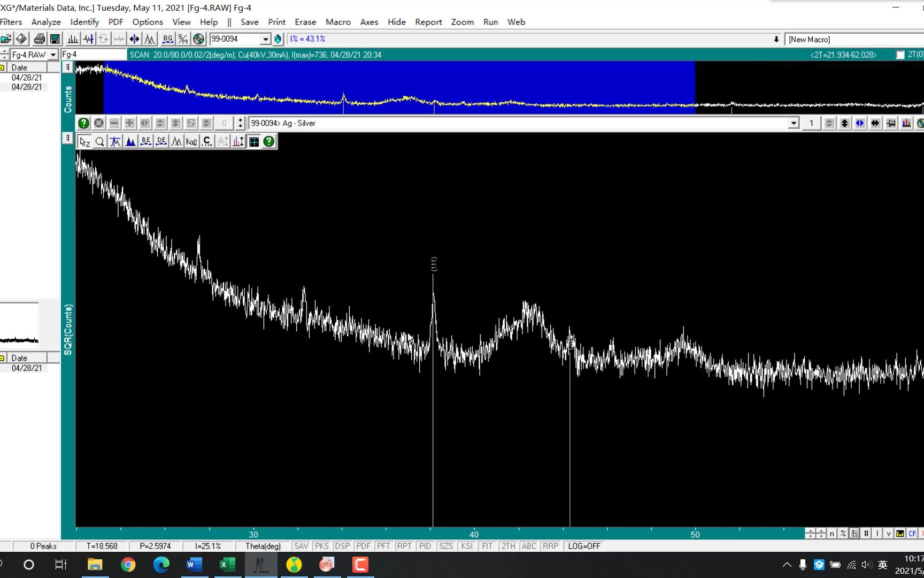
Task: Click the Erase command
Action: [305, 22]
